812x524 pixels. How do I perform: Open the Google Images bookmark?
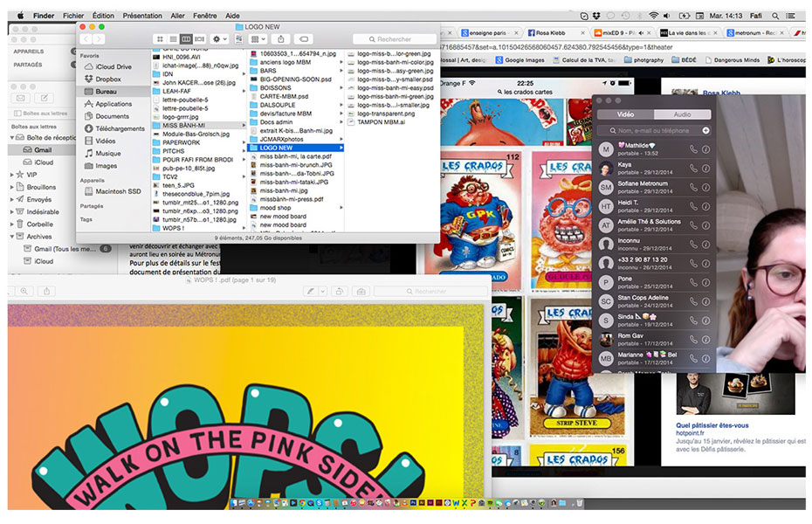coord(520,60)
